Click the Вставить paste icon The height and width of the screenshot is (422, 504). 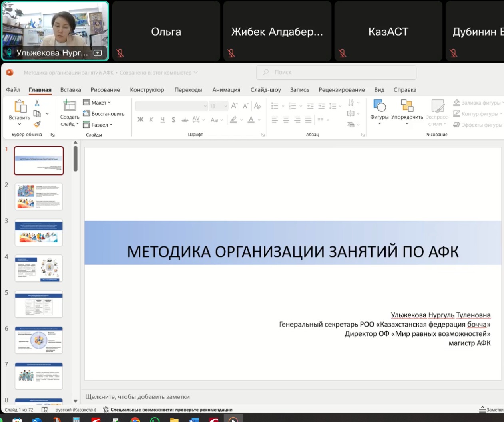point(20,107)
